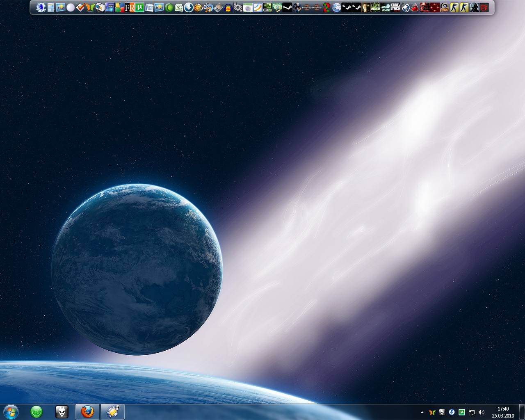Open the volume speaker tray icon
The image size is (525, 420).
coord(482,412)
